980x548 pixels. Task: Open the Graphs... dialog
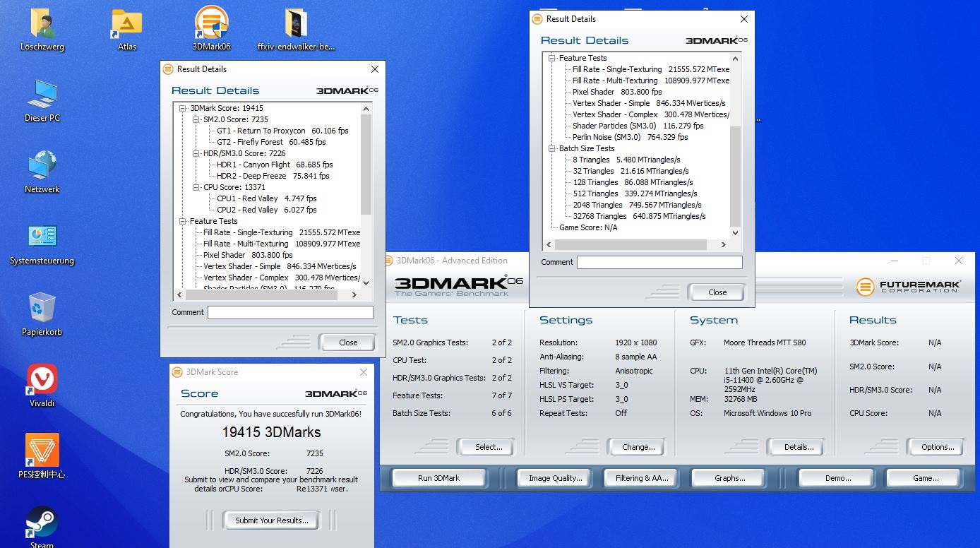pos(729,478)
